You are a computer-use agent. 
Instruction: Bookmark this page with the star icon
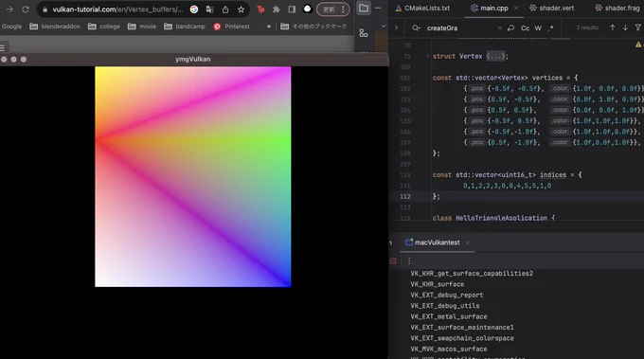point(241,9)
